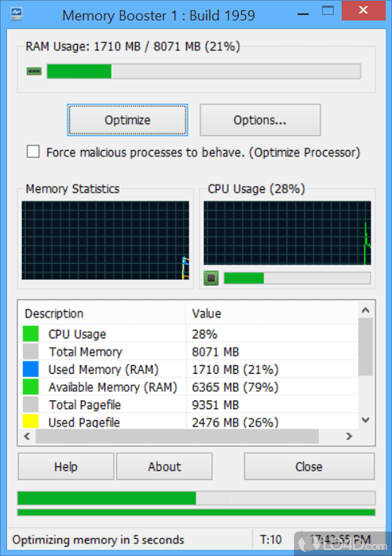Image resolution: width=392 pixels, height=556 pixels.
Task: Click the CPU chip icon under CPU graph
Action: pyautogui.click(x=211, y=278)
